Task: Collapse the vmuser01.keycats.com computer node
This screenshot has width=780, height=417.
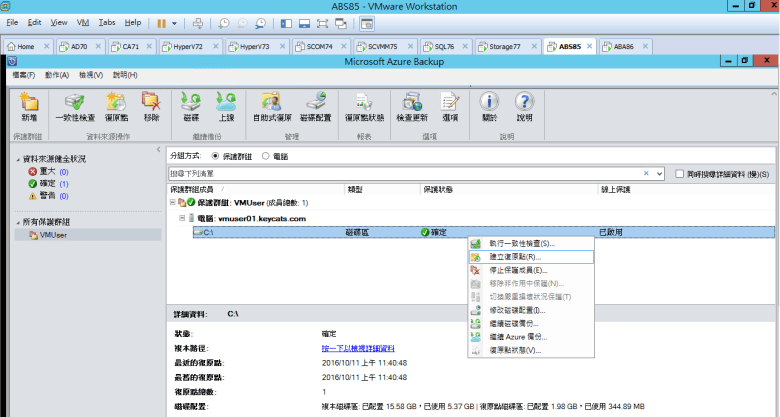Action: tap(182, 217)
